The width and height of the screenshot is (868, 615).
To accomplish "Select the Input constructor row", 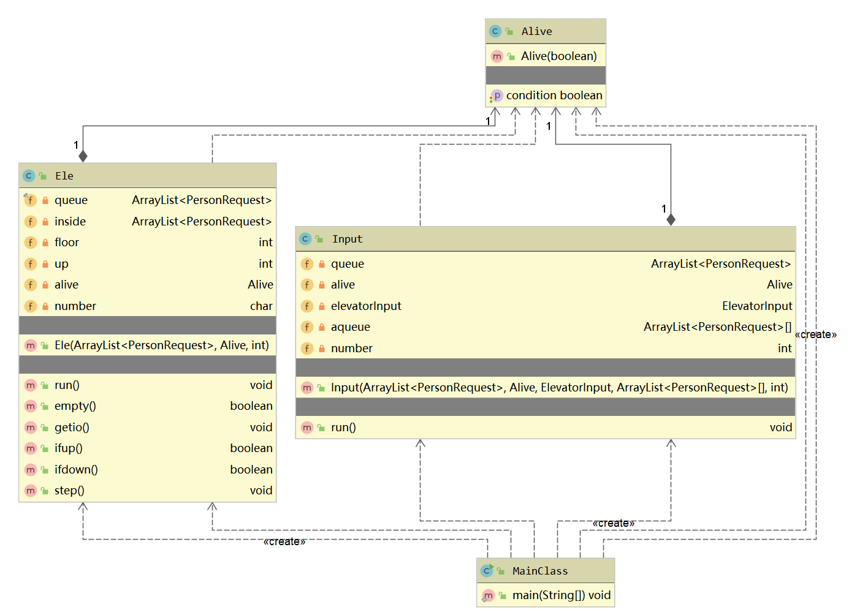I will pos(546,388).
